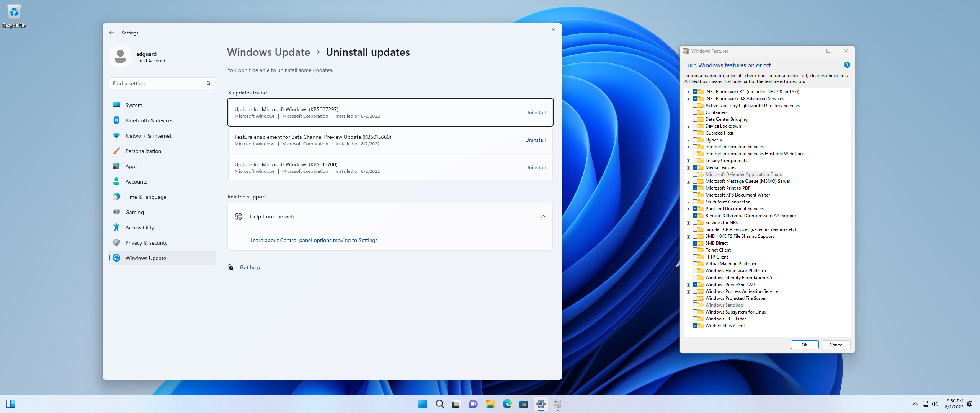980x413 pixels.
Task: Click the network tray icon
Action: [926, 404]
